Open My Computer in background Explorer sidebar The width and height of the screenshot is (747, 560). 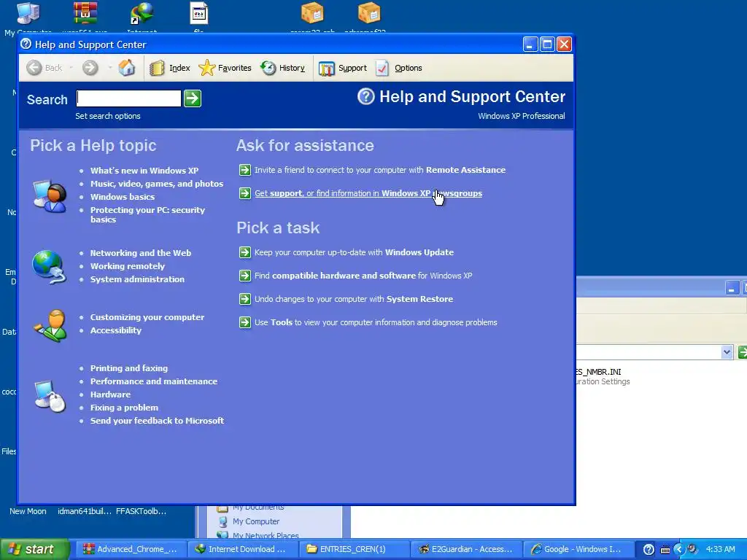click(256, 521)
